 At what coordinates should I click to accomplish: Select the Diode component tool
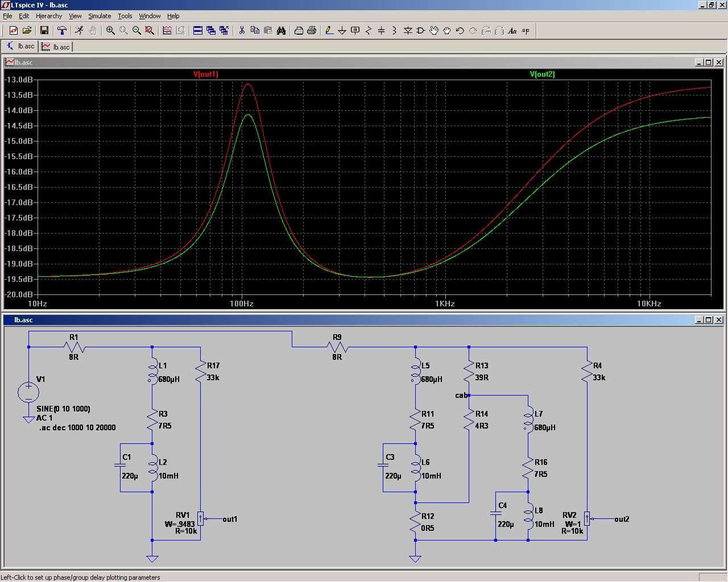[408, 31]
